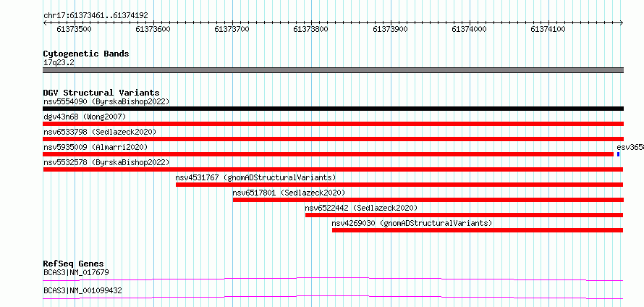Click the red nsv4269030 variant bar
This screenshot has height=307, width=644.
pyautogui.click(x=478, y=230)
